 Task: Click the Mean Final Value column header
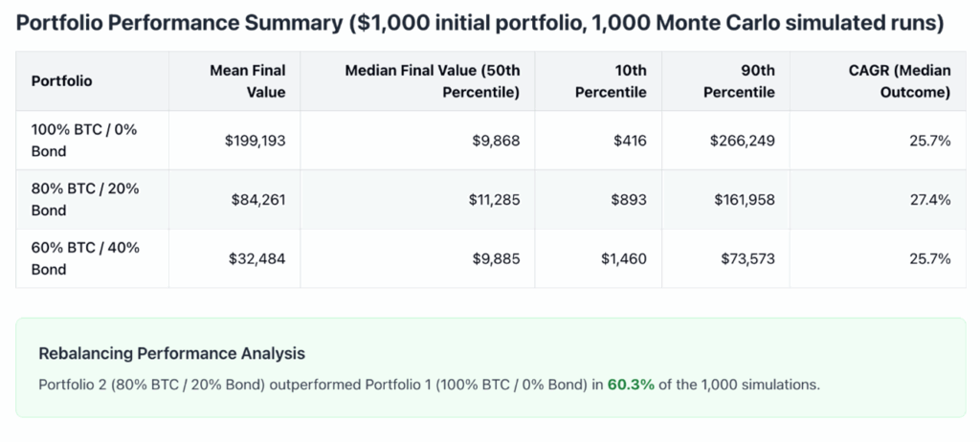[248, 81]
